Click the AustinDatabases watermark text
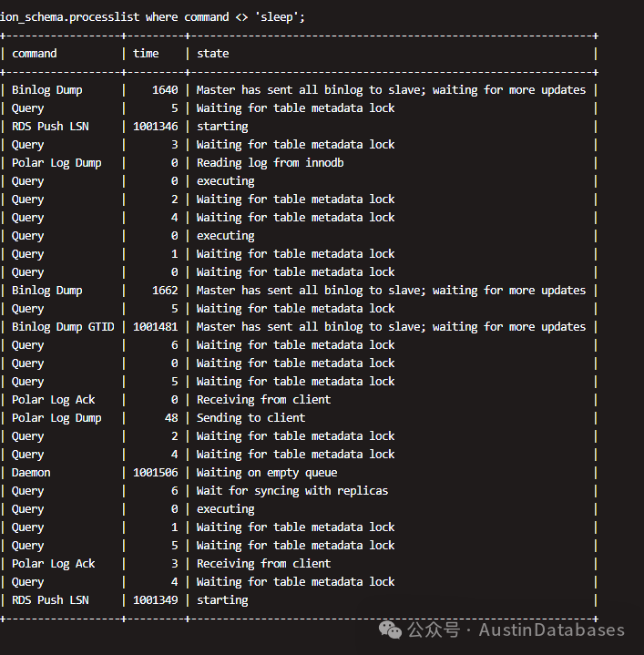644x655 pixels. tap(552, 629)
